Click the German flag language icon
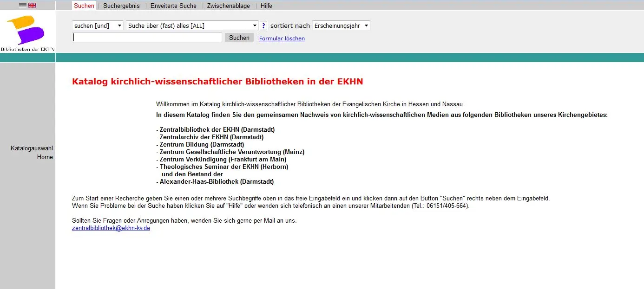The image size is (644, 289). pos(23,6)
